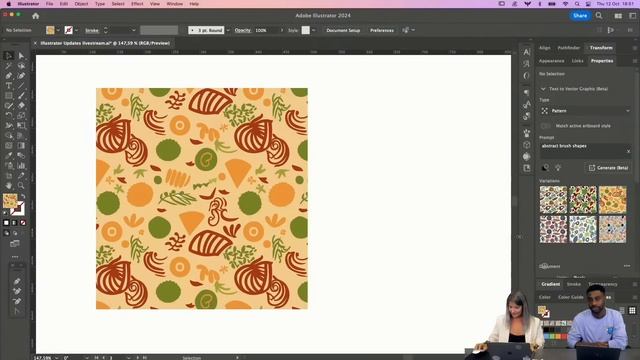640x360 pixels.
Task: Show sample prompts lightbulb icon
Action: [x=558, y=168]
